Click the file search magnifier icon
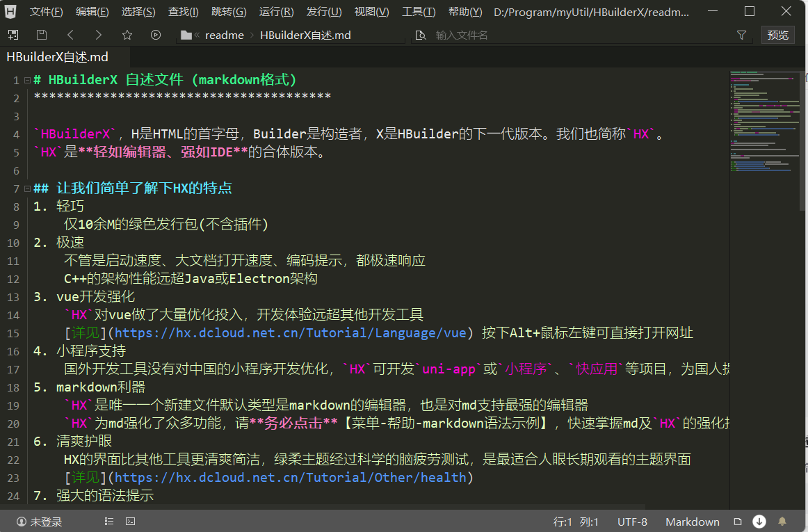This screenshot has width=808, height=532. tap(421, 35)
